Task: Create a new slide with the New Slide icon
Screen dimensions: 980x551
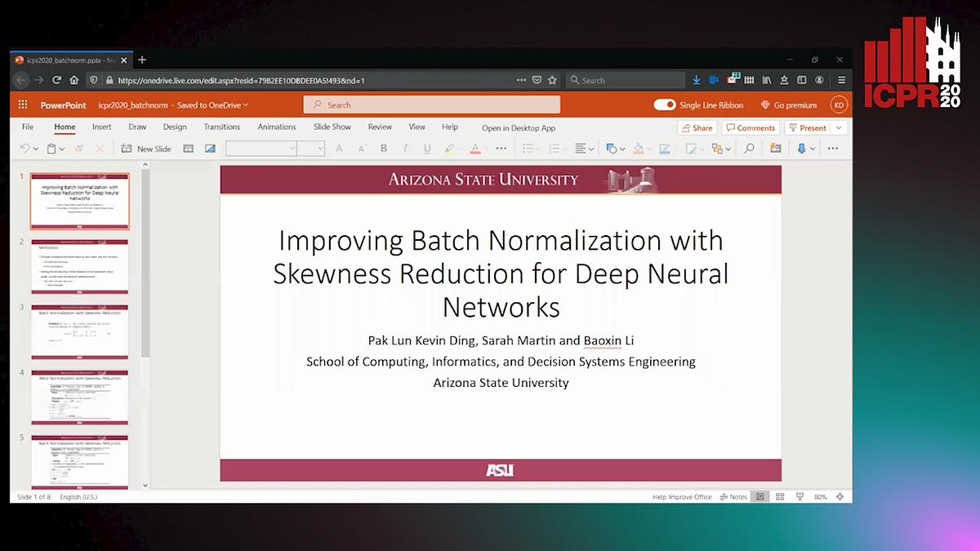Action: pos(127,148)
